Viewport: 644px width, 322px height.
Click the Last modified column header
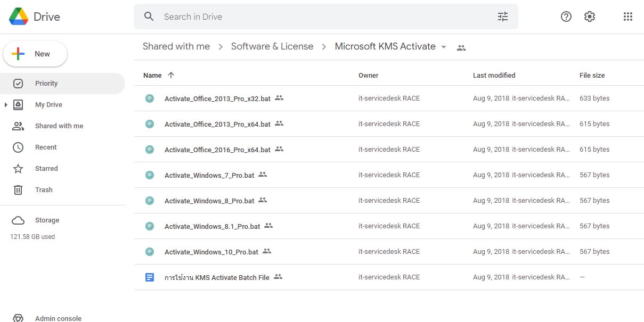[x=494, y=75]
